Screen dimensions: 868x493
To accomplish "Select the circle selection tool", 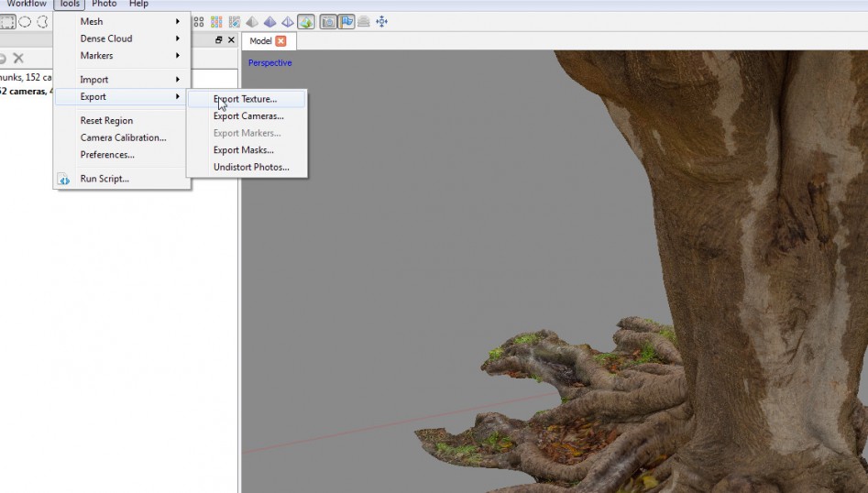I will [x=25, y=22].
